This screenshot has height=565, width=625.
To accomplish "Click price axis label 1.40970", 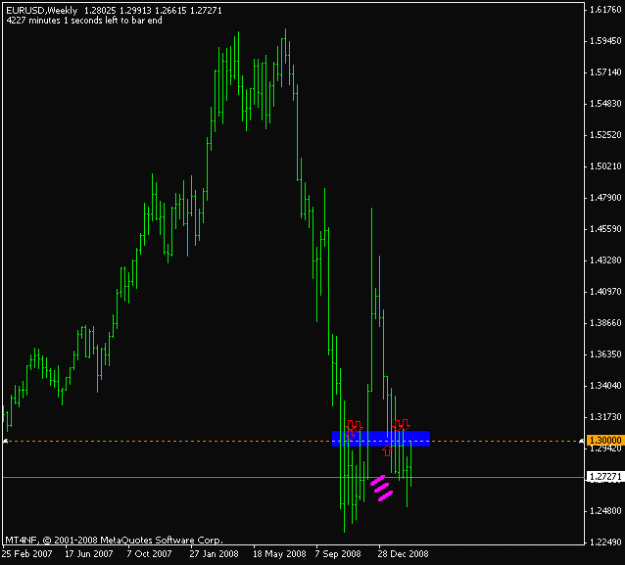I will click(x=605, y=291).
